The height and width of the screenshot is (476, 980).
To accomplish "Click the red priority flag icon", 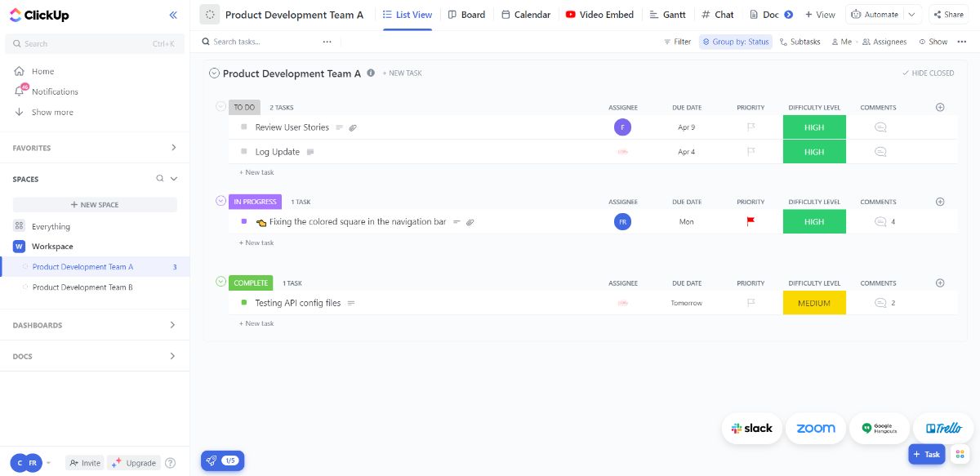I will pos(751,221).
